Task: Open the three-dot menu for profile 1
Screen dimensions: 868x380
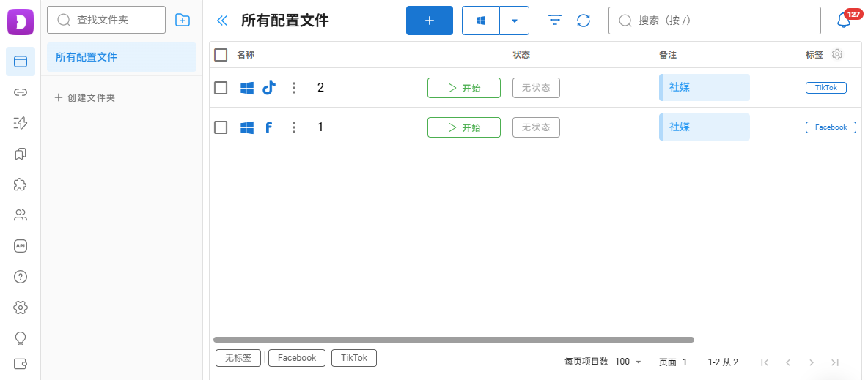Action: [294, 128]
